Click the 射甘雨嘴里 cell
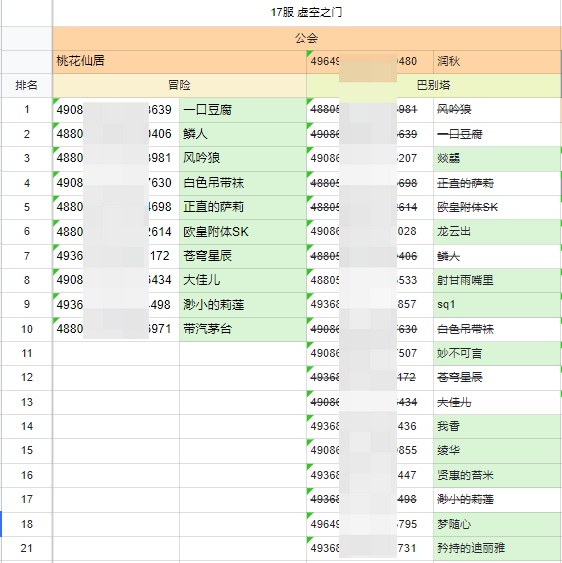This screenshot has height=563, width=562. click(x=497, y=280)
